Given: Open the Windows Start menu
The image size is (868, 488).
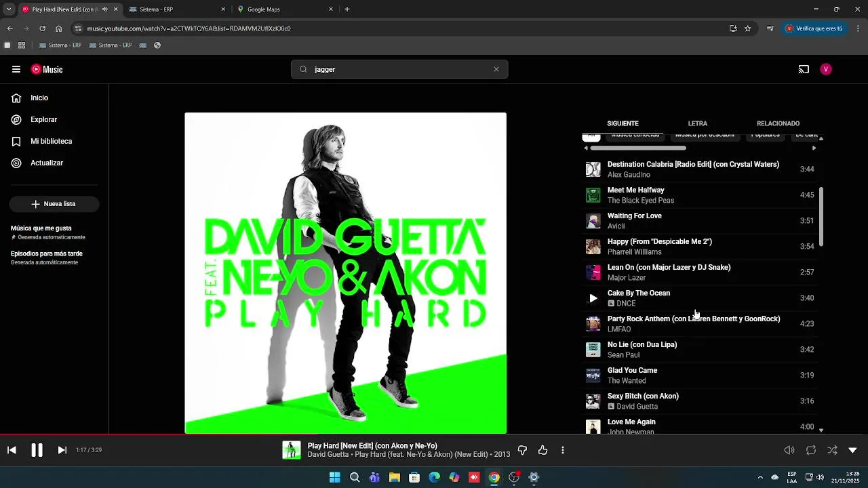Looking at the screenshot, I should 334,477.
